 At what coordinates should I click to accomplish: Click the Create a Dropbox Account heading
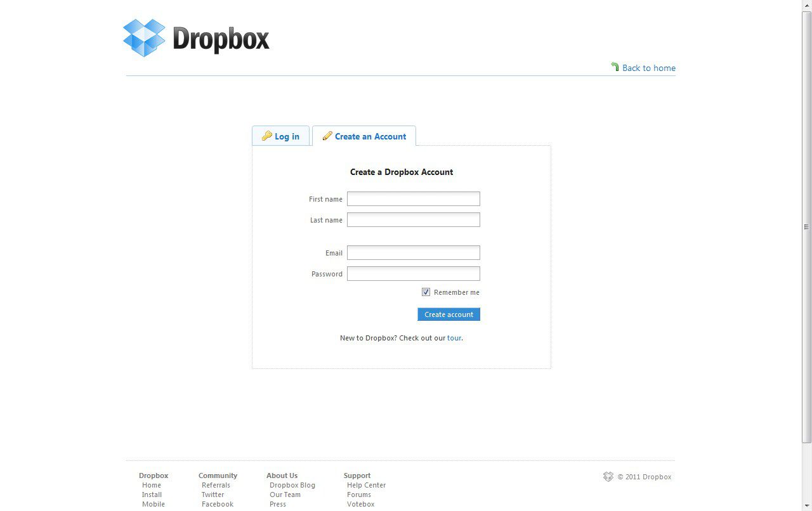402,172
